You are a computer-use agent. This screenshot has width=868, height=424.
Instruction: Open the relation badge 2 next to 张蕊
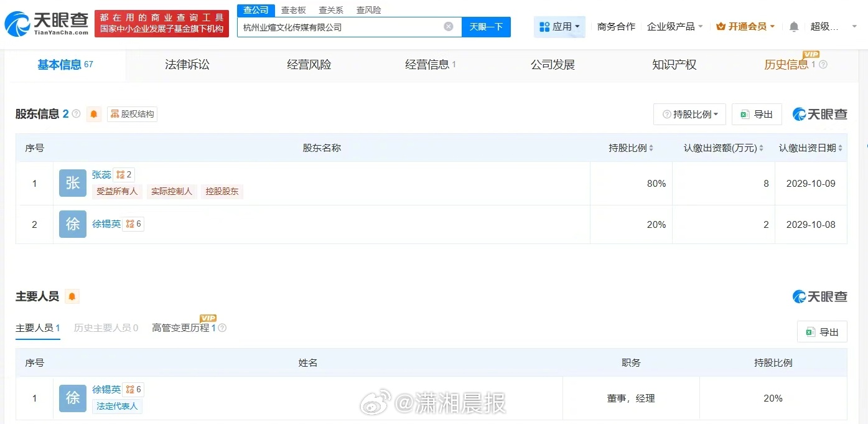coord(124,175)
